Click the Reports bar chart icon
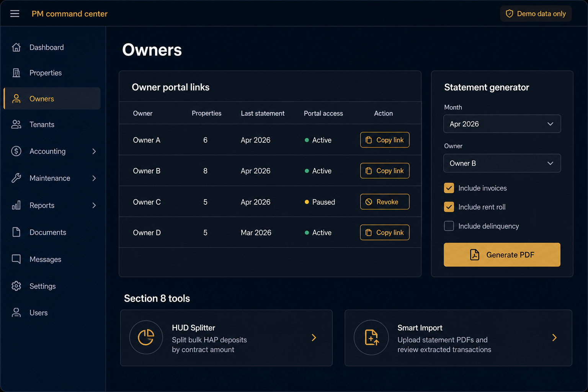This screenshot has height=392, width=588. 16,205
